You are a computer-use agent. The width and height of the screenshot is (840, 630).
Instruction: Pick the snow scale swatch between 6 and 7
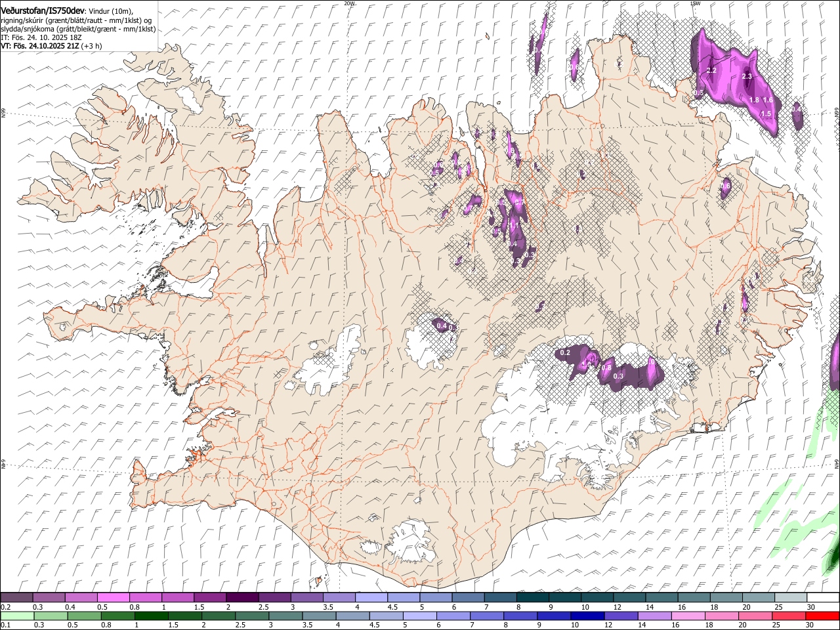(x=468, y=598)
